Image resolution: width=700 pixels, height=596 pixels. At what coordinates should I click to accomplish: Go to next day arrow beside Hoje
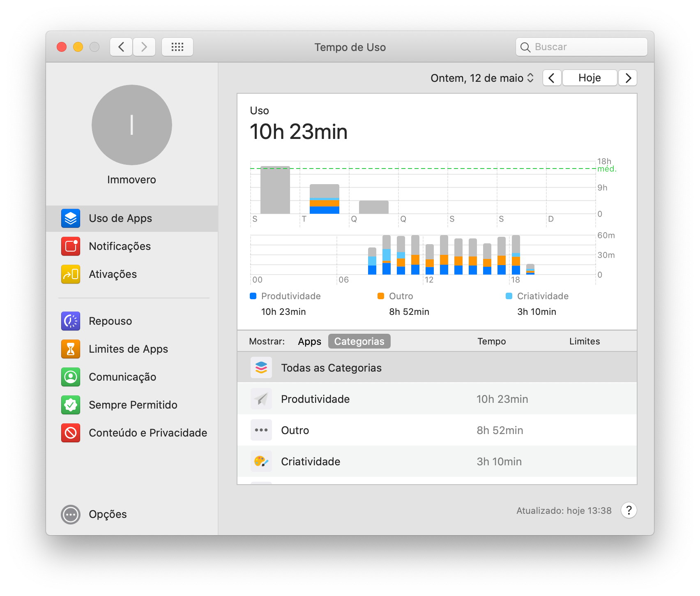click(628, 78)
